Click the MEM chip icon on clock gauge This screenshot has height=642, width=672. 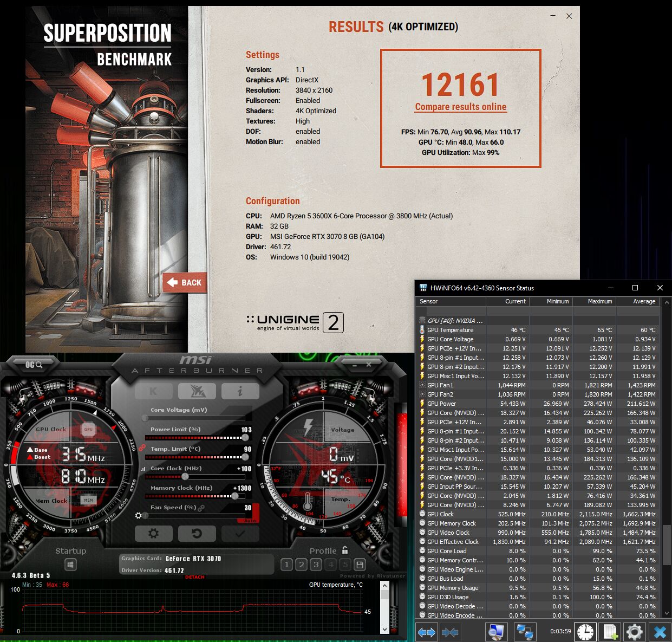click(88, 500)
